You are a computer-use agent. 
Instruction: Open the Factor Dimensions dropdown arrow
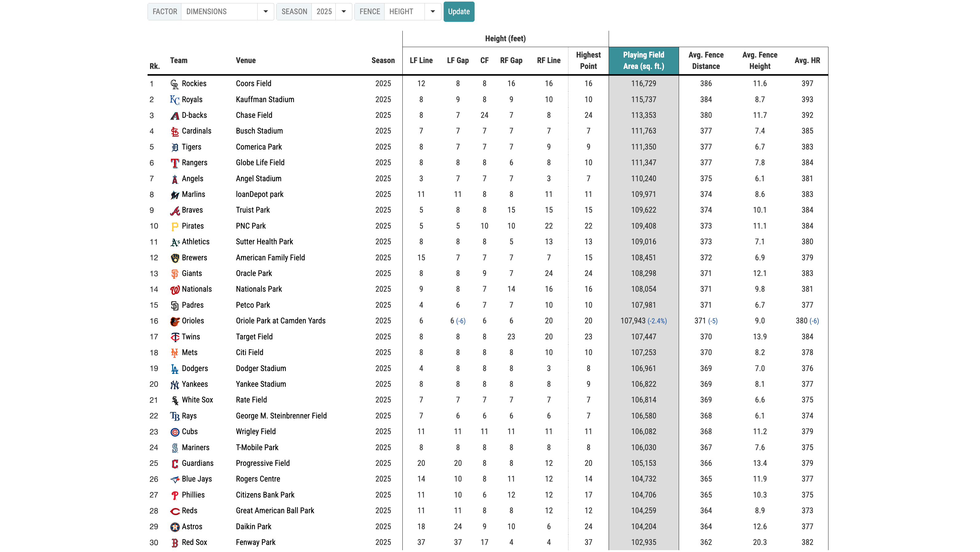[266, 11]
